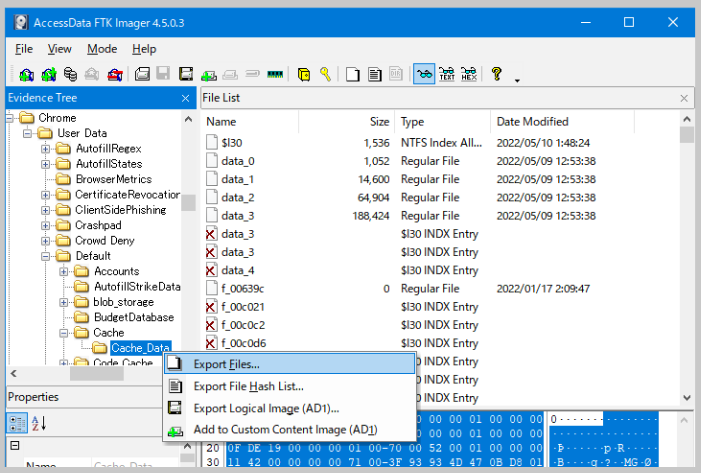Open toolbar options dropdown arrow
Screen dimensions: 701x473
click(517, 80)
